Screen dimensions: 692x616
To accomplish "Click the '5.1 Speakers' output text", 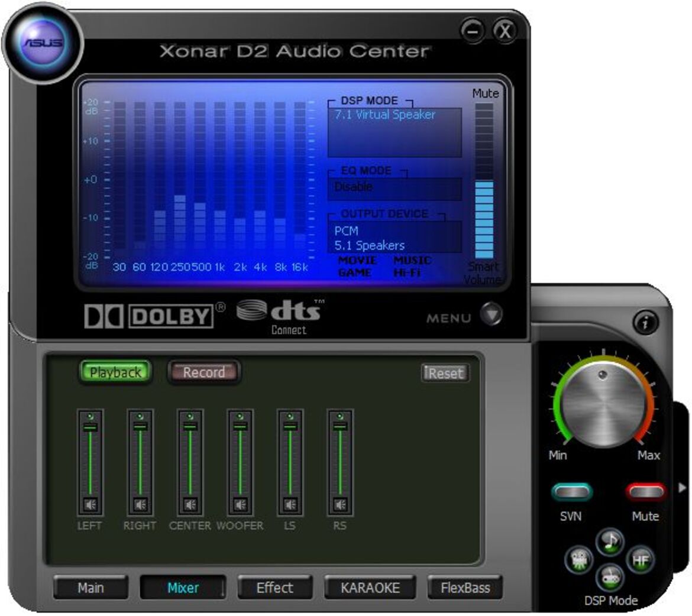I will [370, 245].
